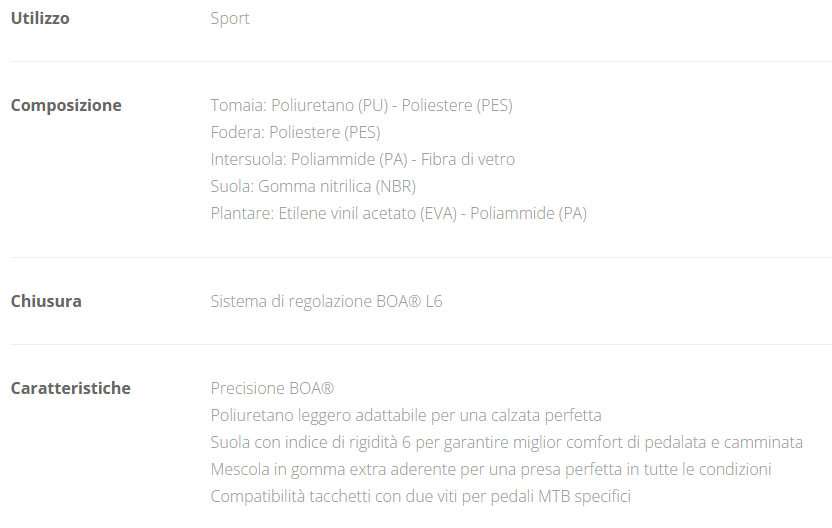Click the Chiusura label
Viewport: 832px width, 528px height.
46,301
